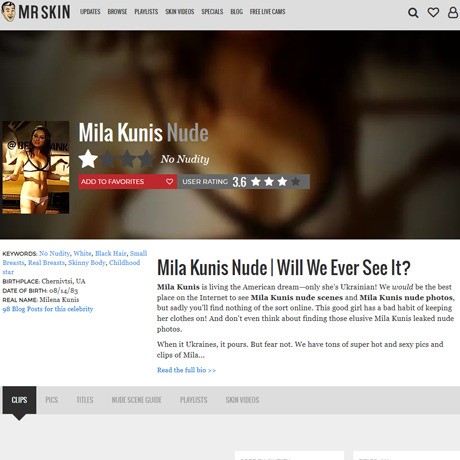
Task: Click the birthplace text Chernivtsi, UA
Action: pyautogui.click(x=63, y=281)
